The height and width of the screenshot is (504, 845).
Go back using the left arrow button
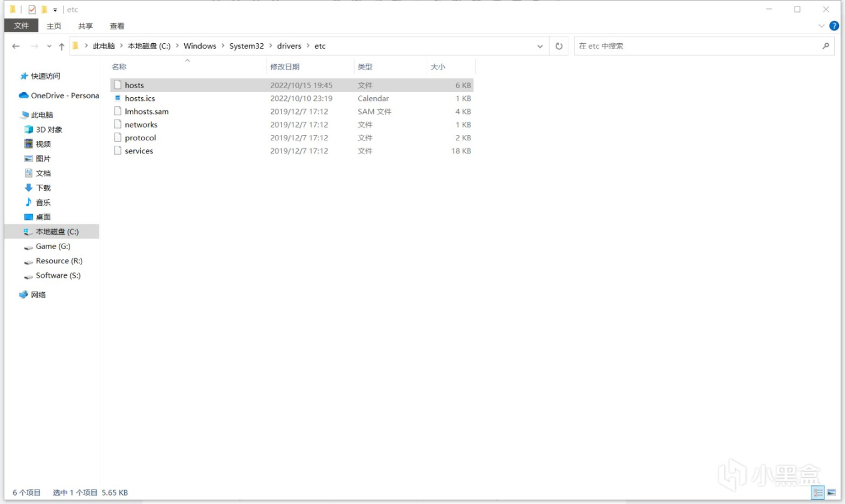click(x=16, y=46)
